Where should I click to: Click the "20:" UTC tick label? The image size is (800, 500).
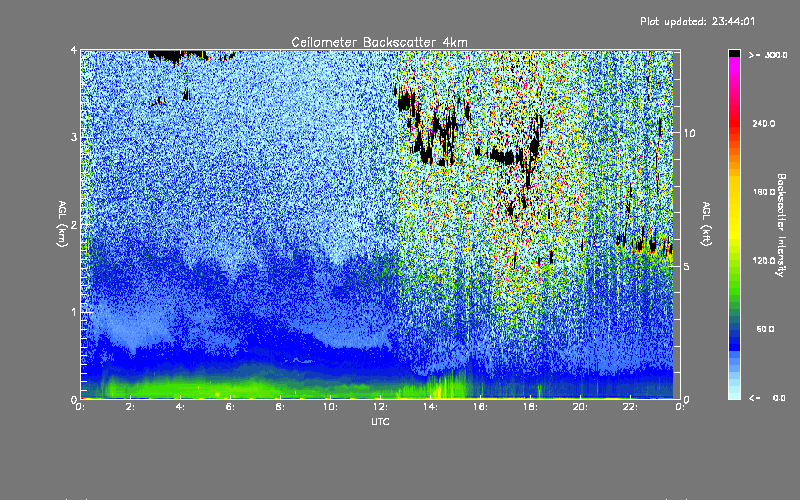tap(580, 407)
